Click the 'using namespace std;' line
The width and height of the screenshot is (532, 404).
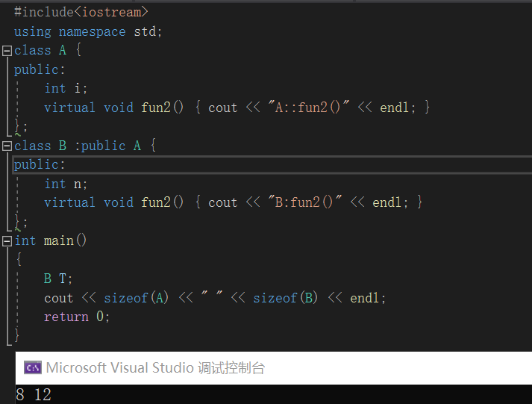88,31
